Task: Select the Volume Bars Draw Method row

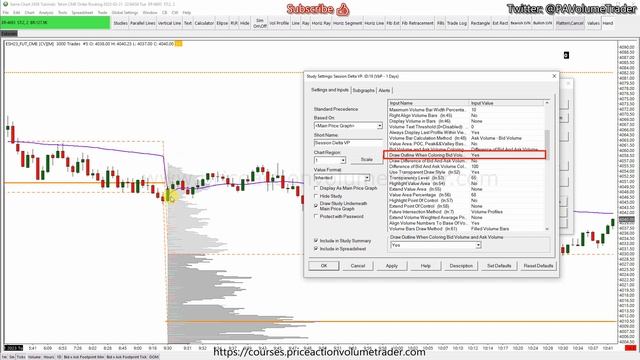Action: [466, 229]
